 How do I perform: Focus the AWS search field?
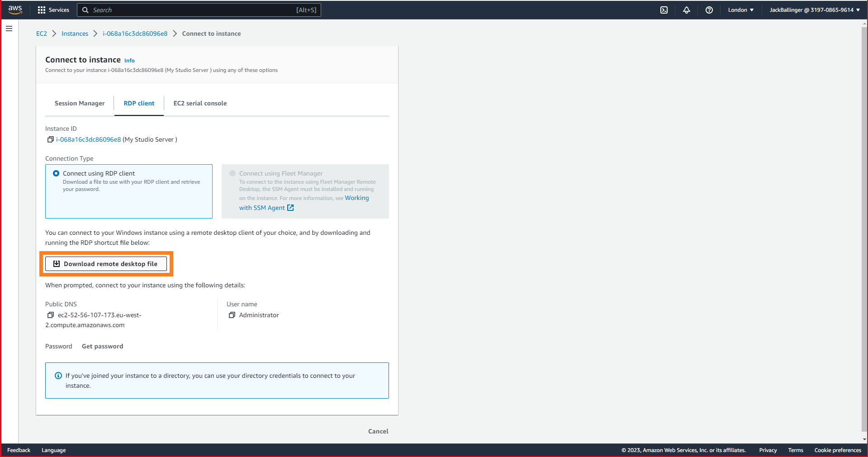199,10
